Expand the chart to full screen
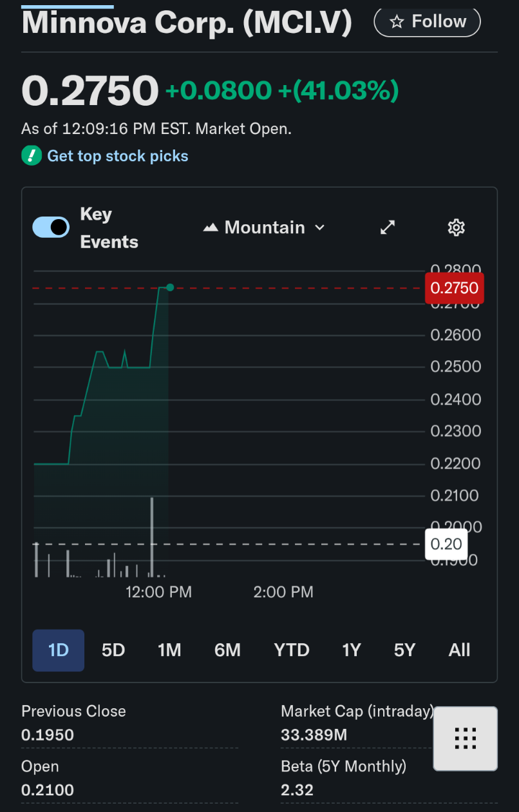This screenshot has height=812, width=519. click(388, 227)
